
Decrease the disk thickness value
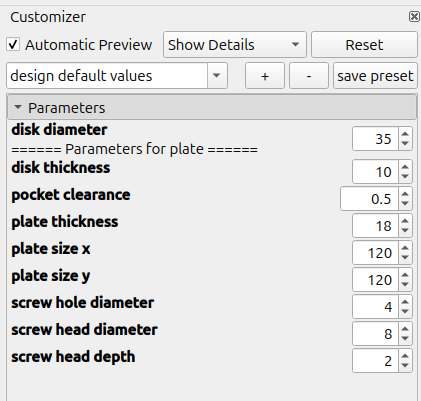click(405, 176)
